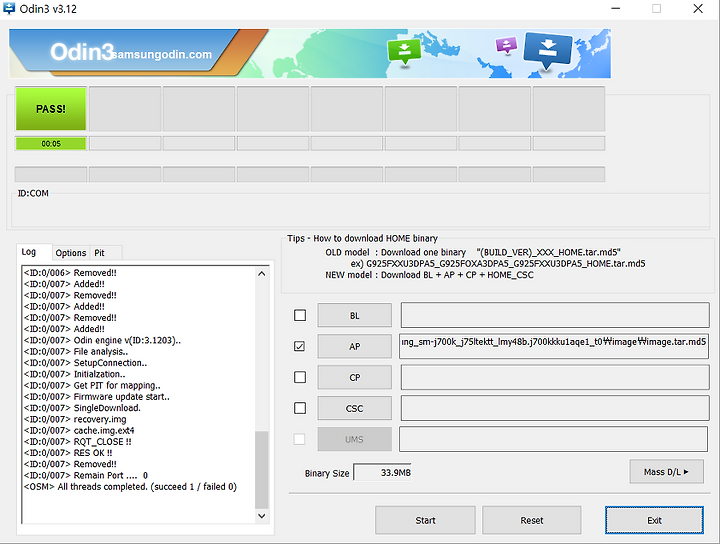
Task: Click the small purple download icon in banner
Action: 506,45
